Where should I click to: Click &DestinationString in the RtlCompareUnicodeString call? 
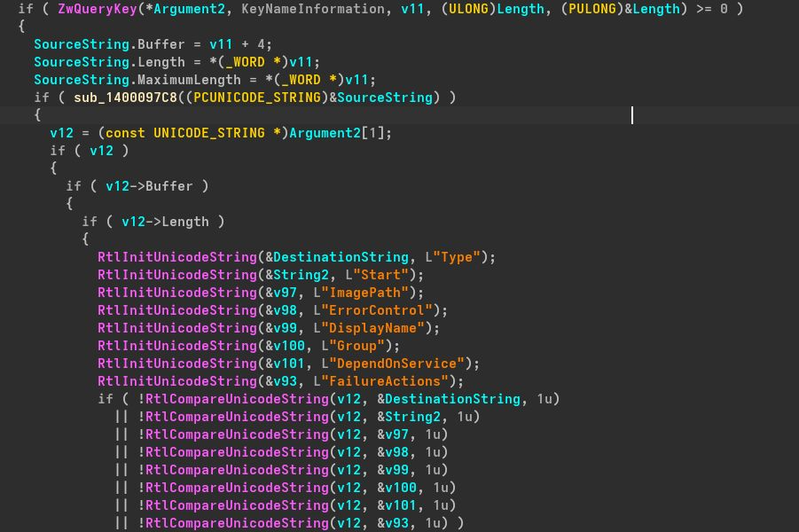click(449, 399)
